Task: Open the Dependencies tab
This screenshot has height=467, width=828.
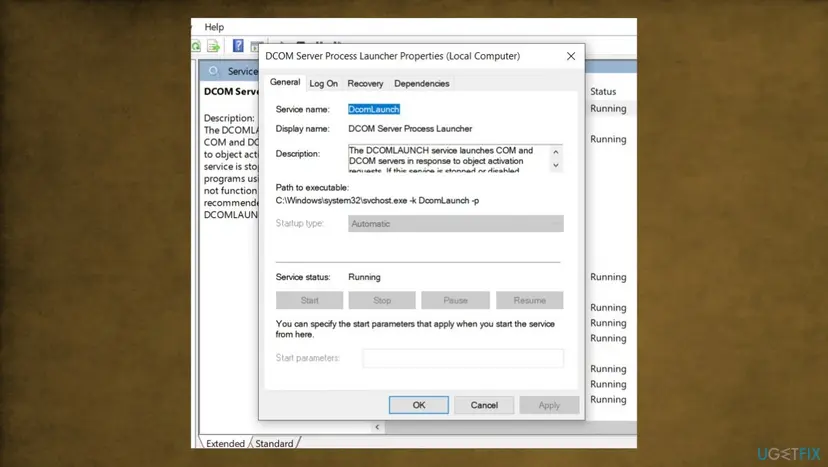Action: point(421,83)
